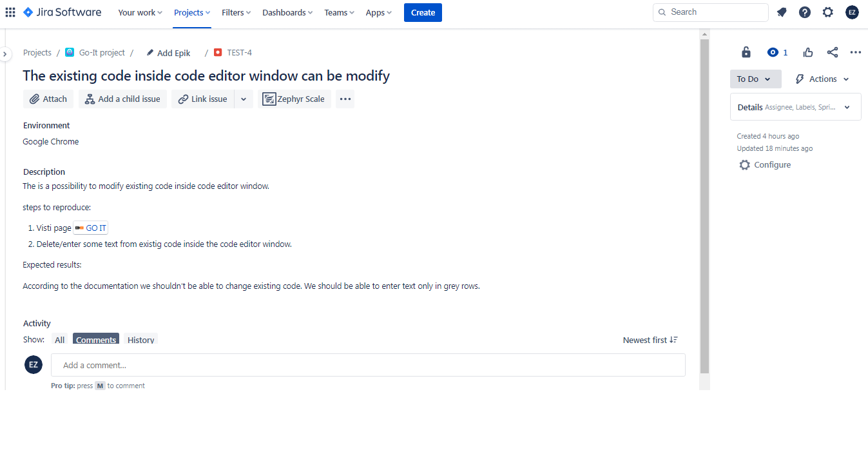The image size is (868, 472).
Task: Click the Attach paperclip icon
Action: coord(33,99)
